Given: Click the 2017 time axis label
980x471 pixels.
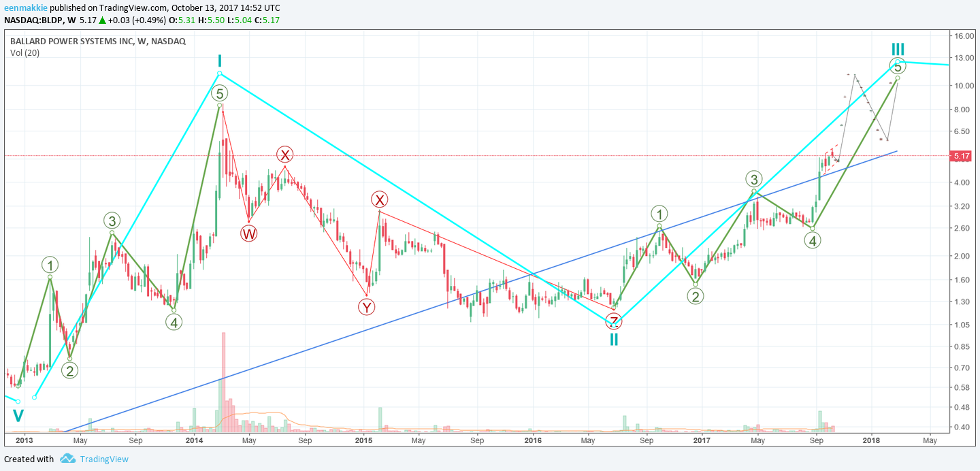Looking at the screenshot, I should click(x=701, y=440).
